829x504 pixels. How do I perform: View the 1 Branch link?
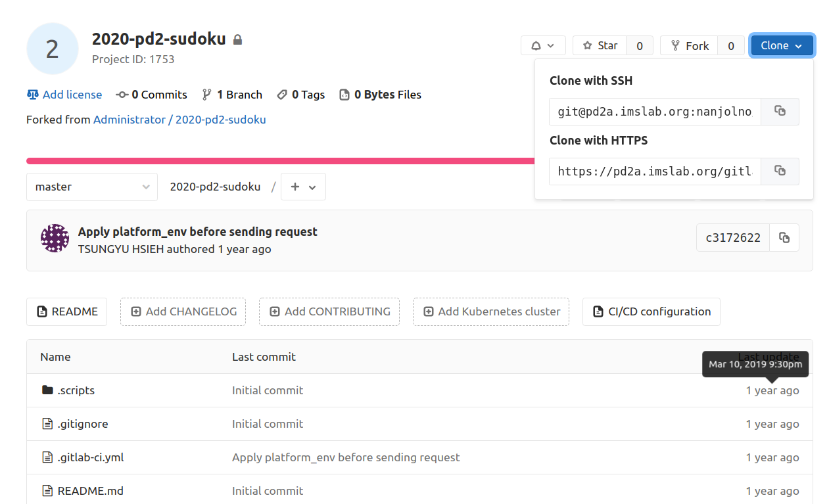(232, 95)
